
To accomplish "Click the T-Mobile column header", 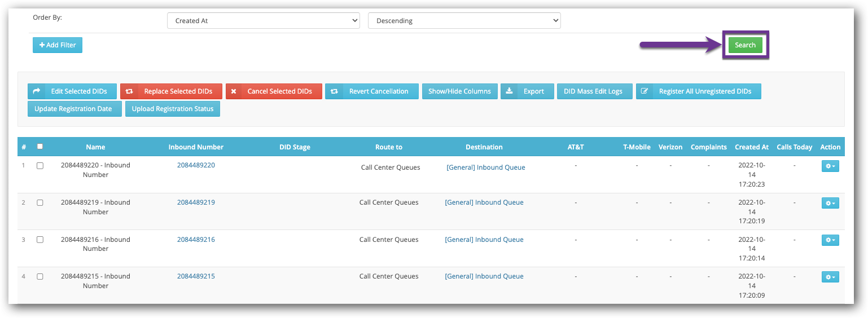I will pos(637,147).
